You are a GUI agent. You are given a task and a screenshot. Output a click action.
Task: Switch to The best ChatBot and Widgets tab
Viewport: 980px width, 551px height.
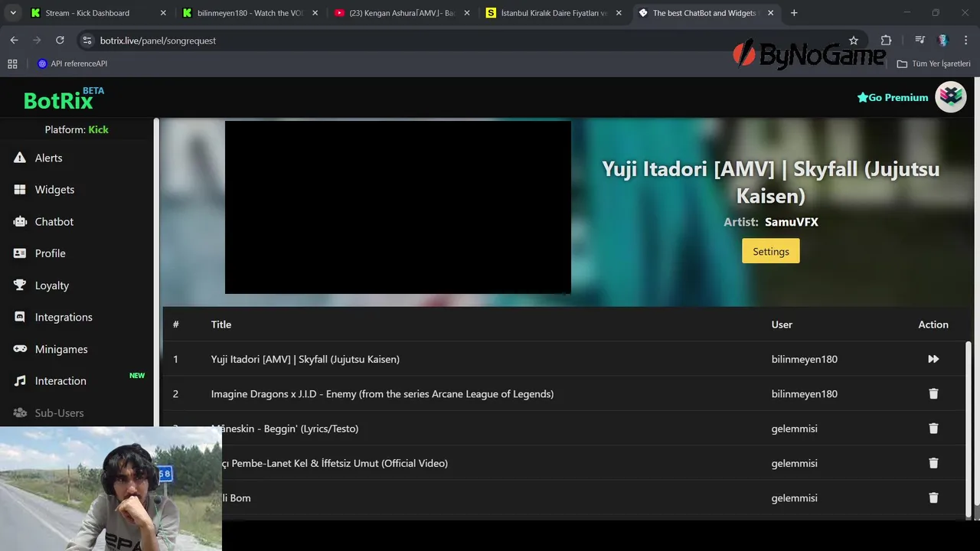point(704,13)
